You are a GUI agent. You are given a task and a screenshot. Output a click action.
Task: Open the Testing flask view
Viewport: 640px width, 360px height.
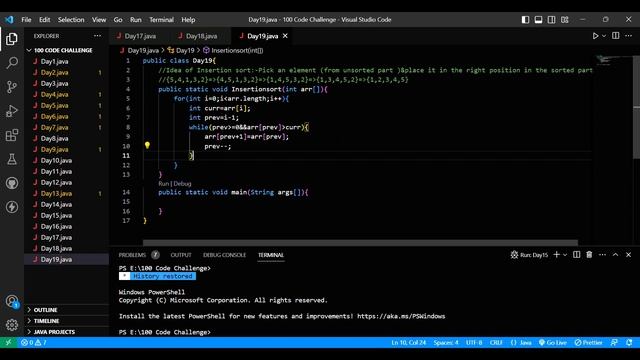click(x=12, y=159)
